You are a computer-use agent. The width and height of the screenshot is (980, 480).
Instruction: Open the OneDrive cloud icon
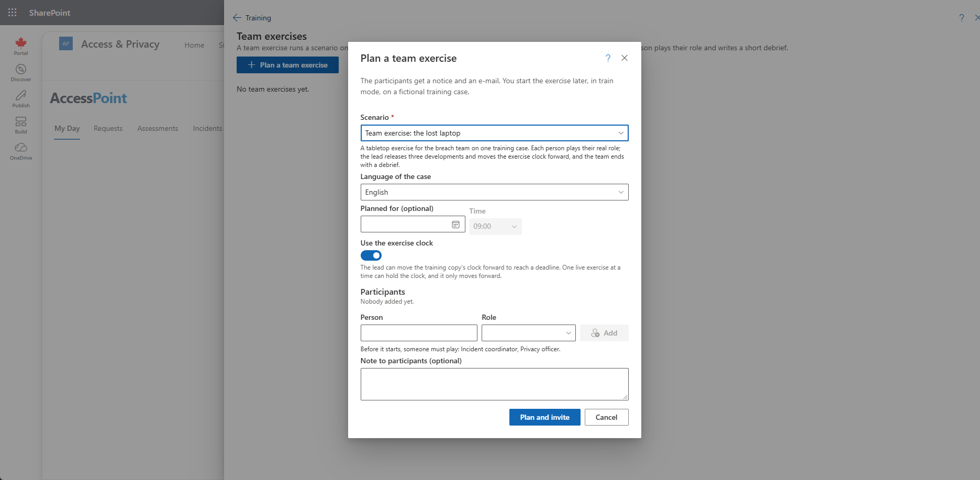tap(21, 151)
